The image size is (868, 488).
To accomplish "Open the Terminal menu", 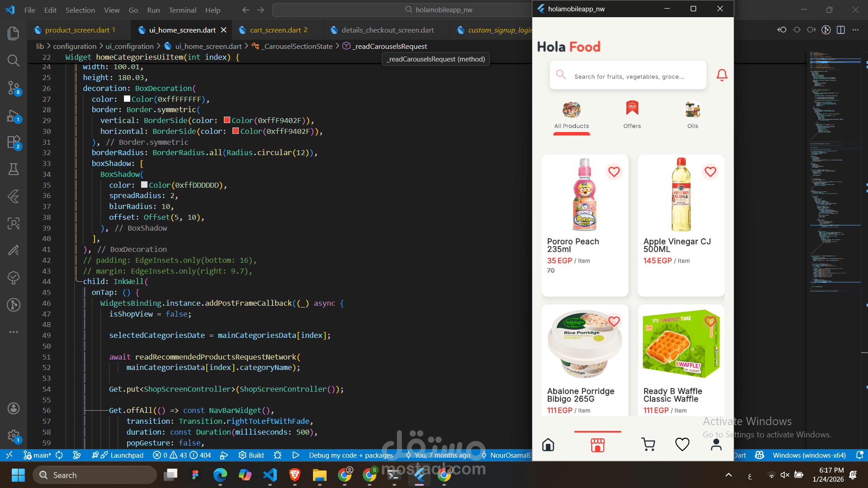I will (182, 10).
